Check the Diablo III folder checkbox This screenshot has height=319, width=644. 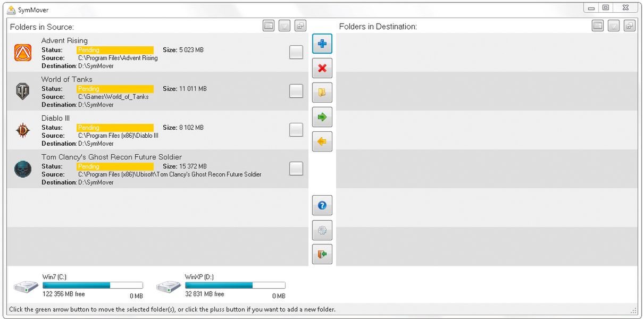tap(296, 130)
